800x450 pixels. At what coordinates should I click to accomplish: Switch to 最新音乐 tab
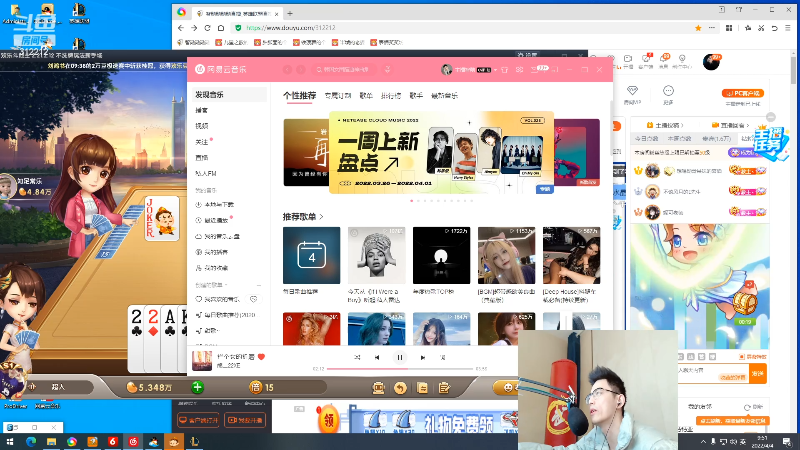(x=444, y=95)
